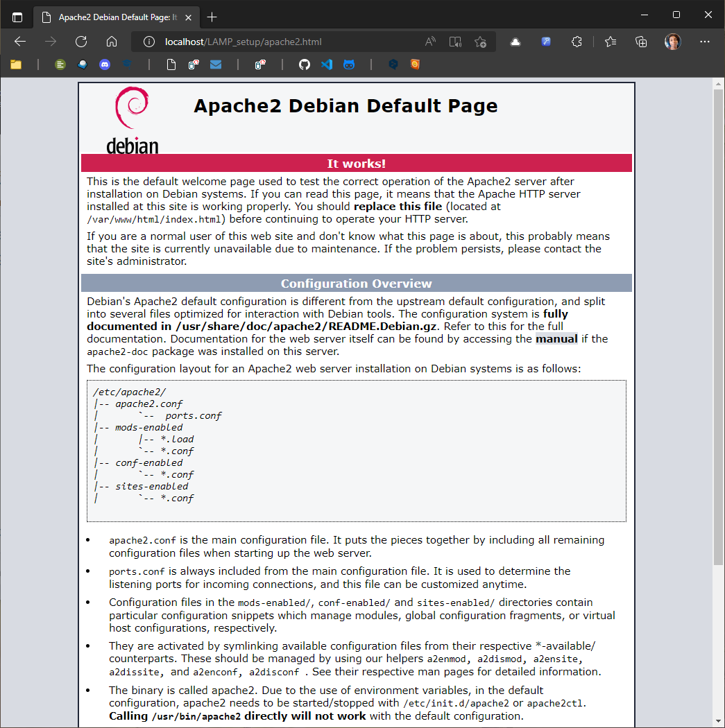Click 'sites-enabled' in the config tree
This screenshot has height=728, width=725.
point(151,487)
